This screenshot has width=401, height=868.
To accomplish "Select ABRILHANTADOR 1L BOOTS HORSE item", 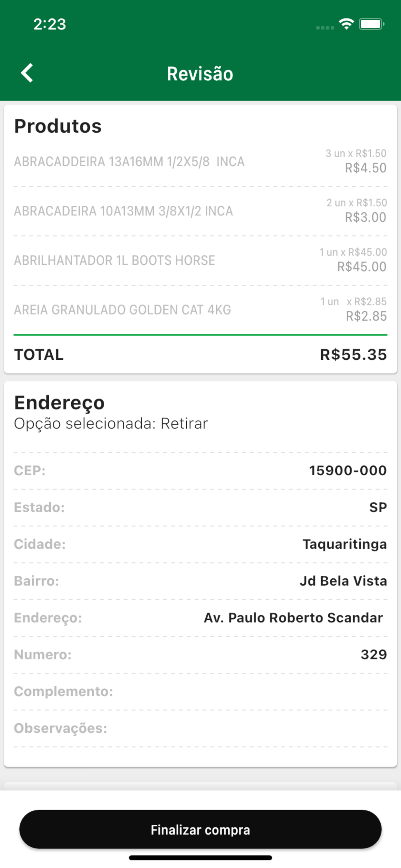I will point(200,261).
